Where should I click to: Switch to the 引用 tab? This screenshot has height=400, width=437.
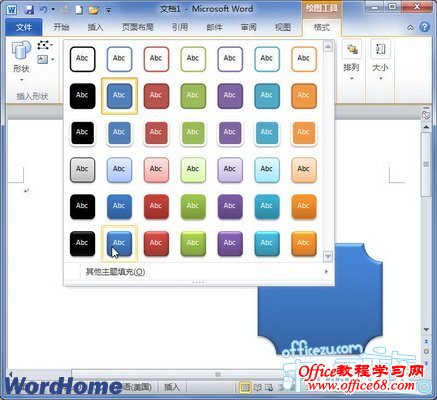[180, 27]
